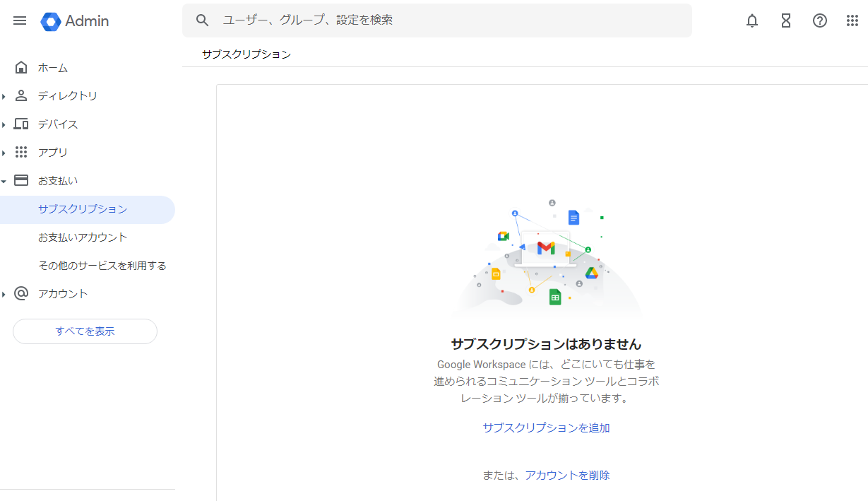
Task: Click the home icon in sidebar
Action: [x=21, y=68]
